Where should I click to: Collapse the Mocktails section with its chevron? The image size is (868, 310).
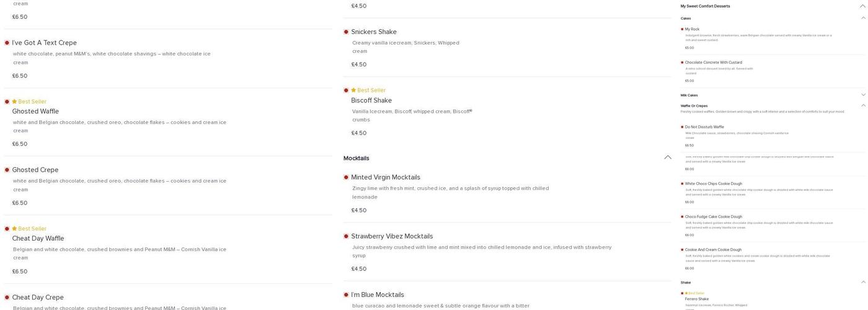click(668, 157)
